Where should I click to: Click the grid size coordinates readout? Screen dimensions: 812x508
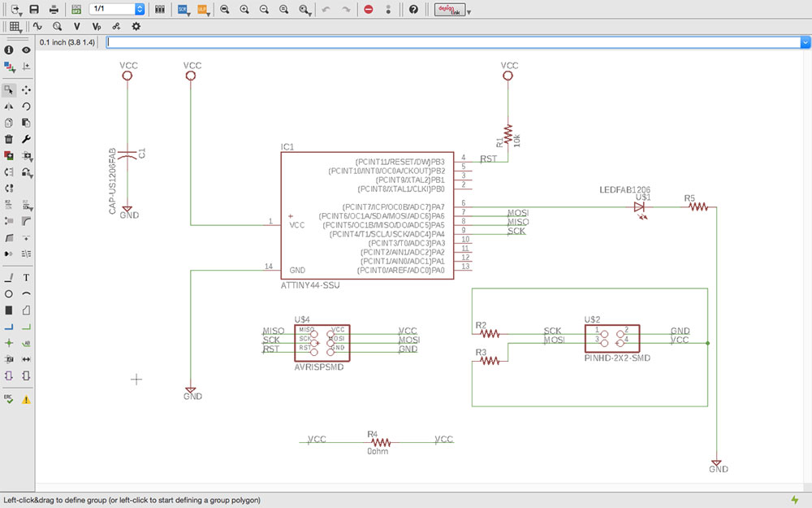[x=67, y=42]
